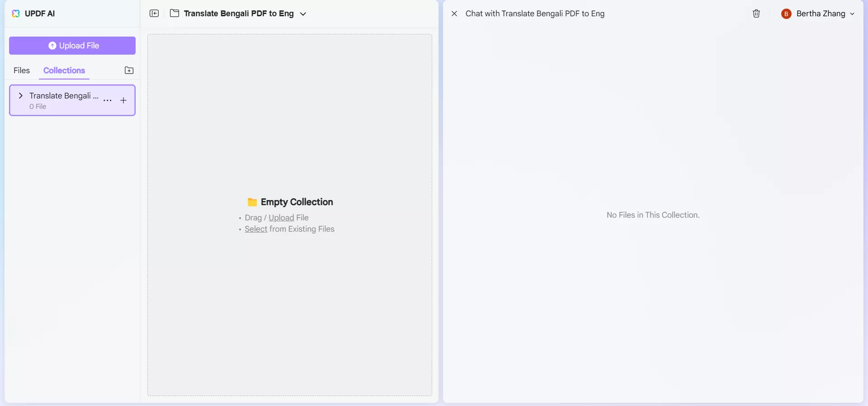Open more options for Translate Bengali collection
Screen dimensions: 868x406
tap(108, 100)
